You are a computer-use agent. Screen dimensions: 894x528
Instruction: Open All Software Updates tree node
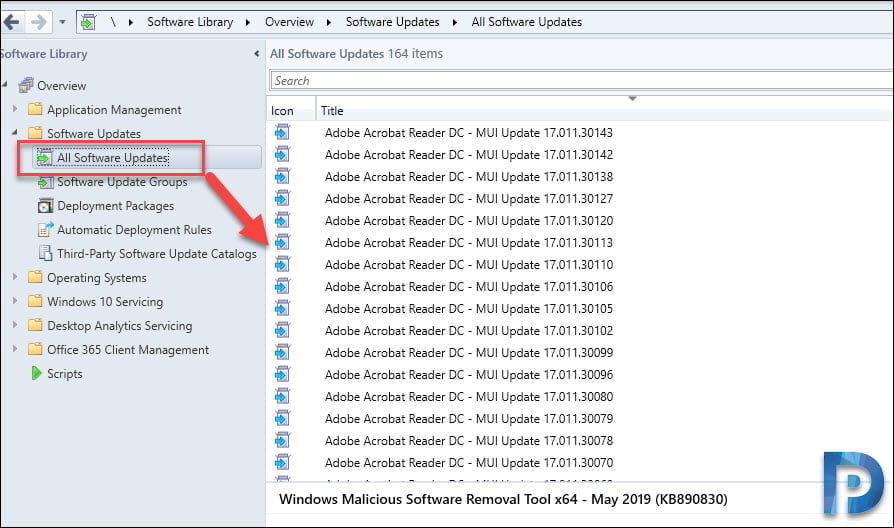(113, 157)
